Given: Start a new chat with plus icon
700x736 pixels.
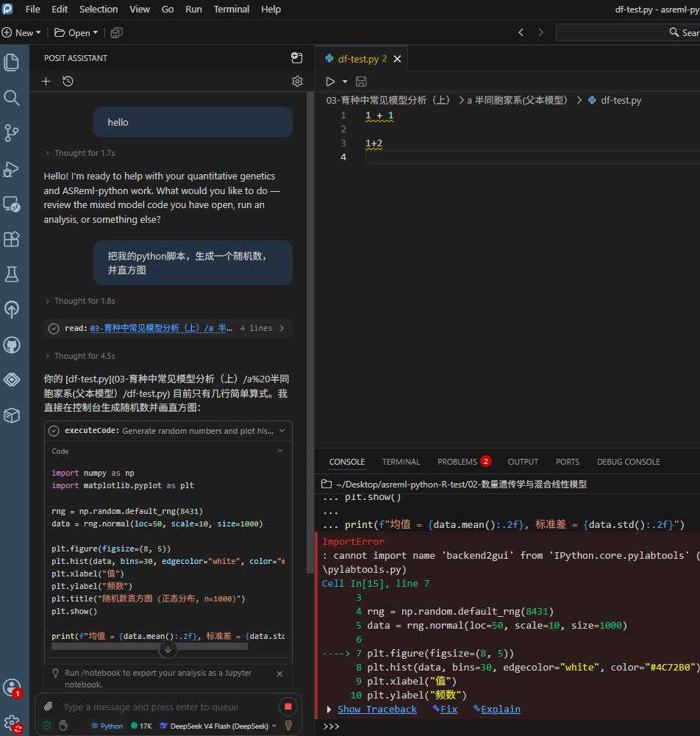Looking at the screenshot, I should coord(46,81).
